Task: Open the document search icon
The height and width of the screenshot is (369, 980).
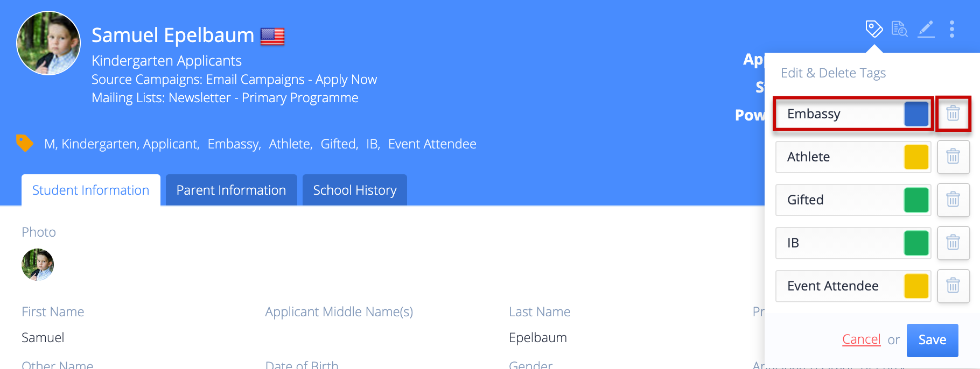Action: [899, 29]
